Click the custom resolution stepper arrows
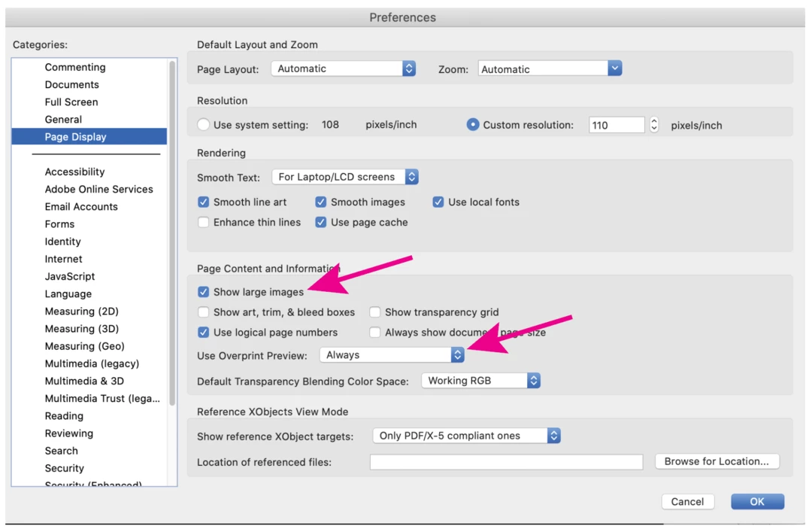812x532 pixels. (x=654, y=124)
